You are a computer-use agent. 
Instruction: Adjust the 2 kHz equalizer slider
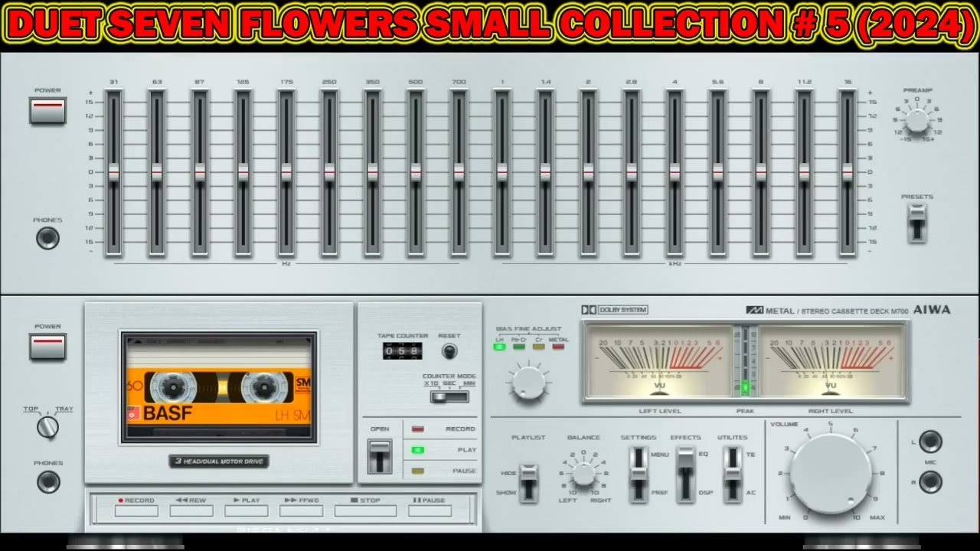(588, 173)
